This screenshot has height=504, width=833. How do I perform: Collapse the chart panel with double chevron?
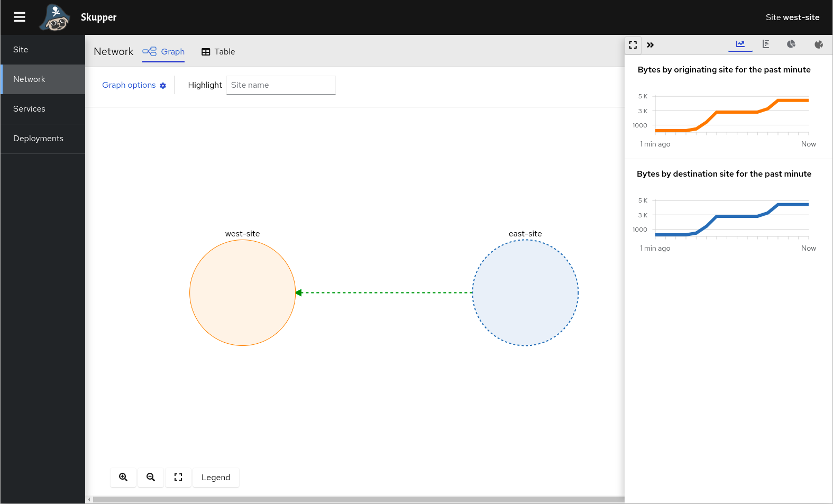click(x=651, y=45)
